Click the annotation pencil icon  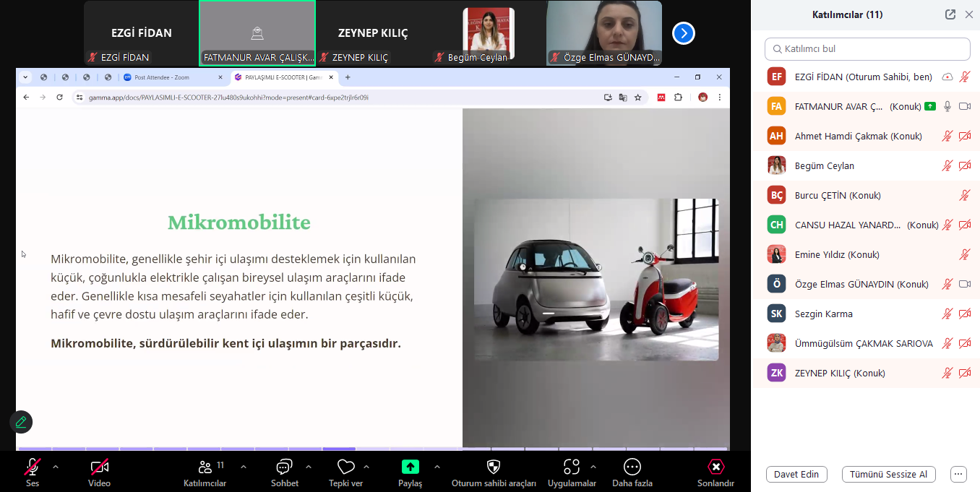[x=21, y=422]
